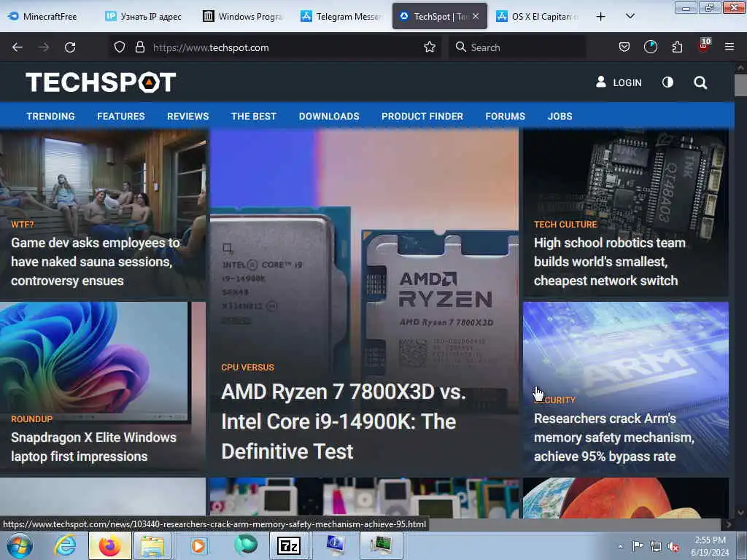Open DOWNLOADS navigation item
747x560 pixels.
pyautogui.click(x=329, y=116)
